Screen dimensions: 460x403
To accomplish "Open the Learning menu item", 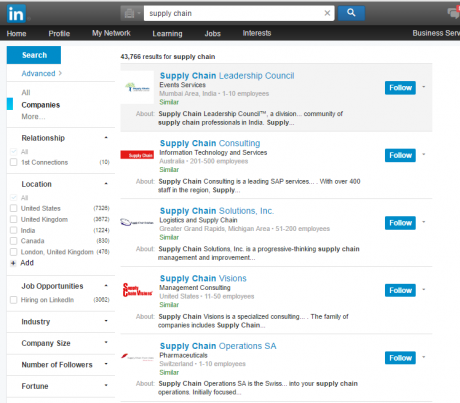I will coord(167,33).
